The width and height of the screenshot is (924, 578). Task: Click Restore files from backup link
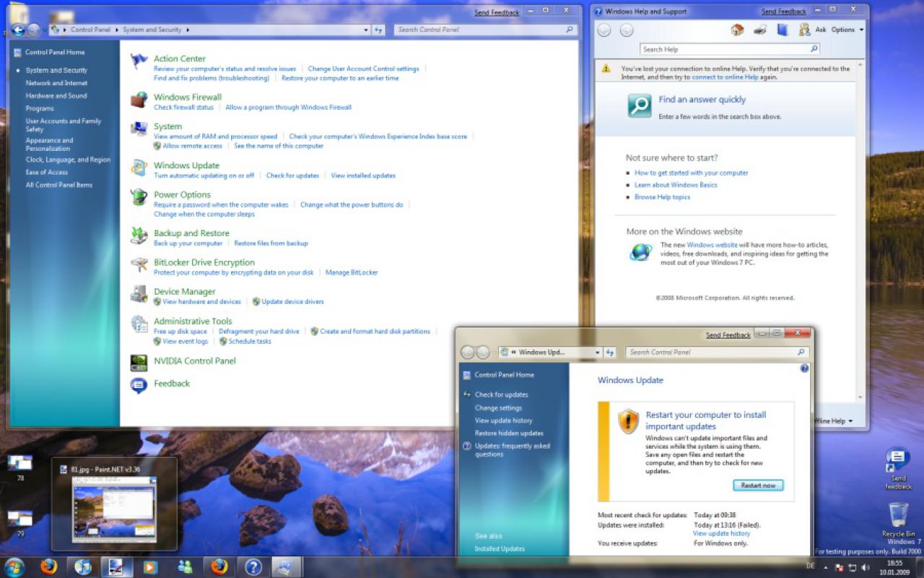tap(271, 243)
